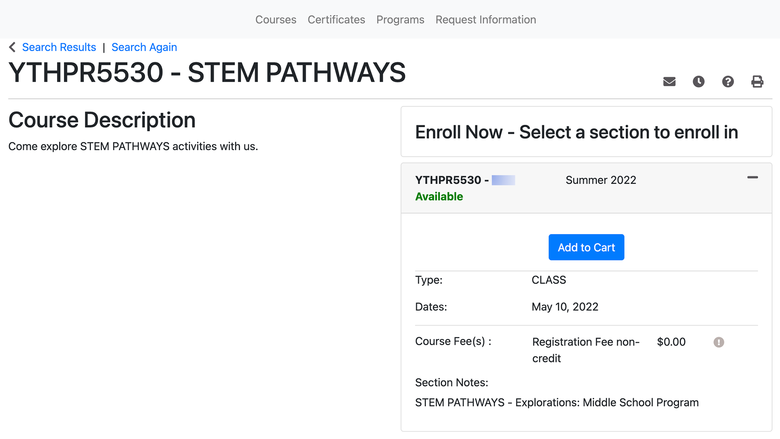The image size is (780, 439).
Task: Open the Certificates menu item
Action: [336, 19]
